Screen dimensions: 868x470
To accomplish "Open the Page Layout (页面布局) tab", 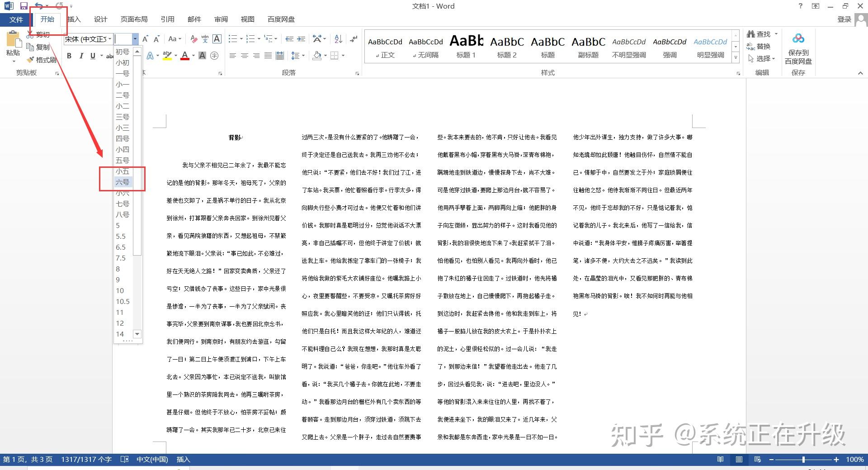I will click(134, 19).
